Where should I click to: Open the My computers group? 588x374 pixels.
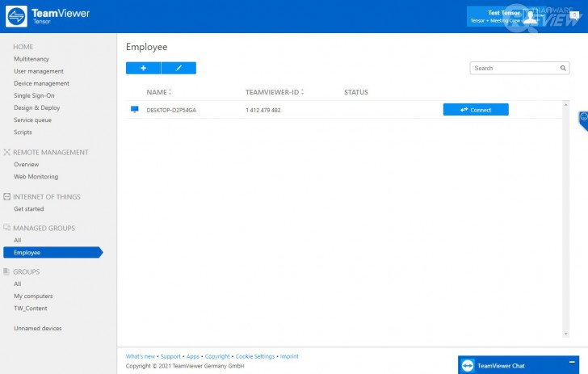(x=33, y=296)
